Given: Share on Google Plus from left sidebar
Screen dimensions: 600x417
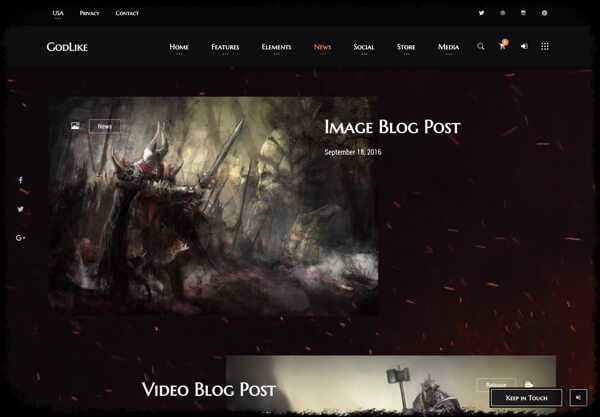Looking at the screenshot, I should point(20,238).
